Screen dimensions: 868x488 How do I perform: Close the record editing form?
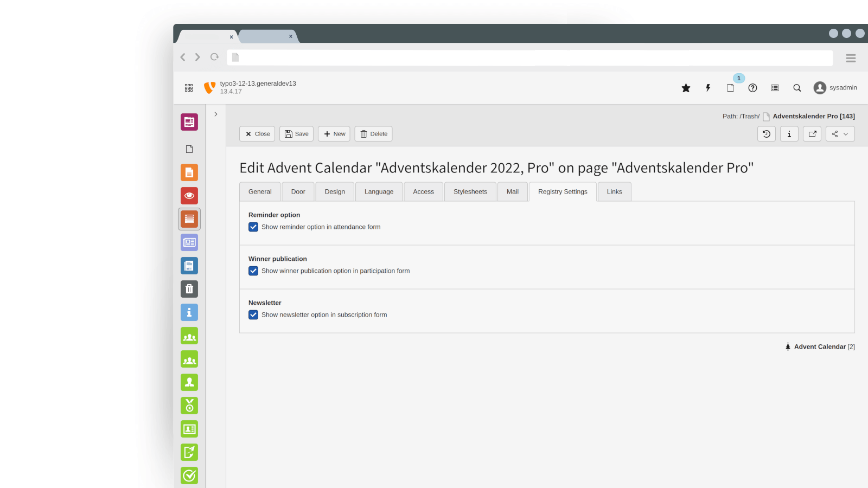click(257, 134)
